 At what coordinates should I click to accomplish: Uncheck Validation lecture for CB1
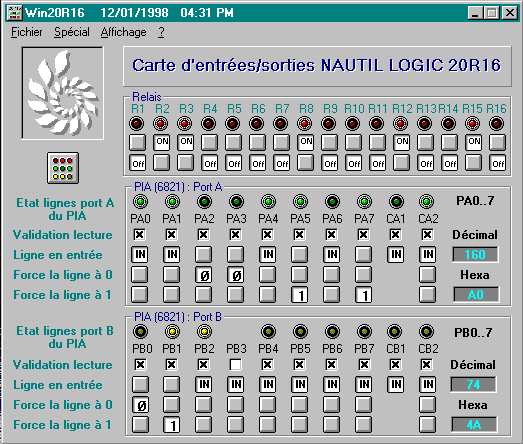[x=395, y=365]
